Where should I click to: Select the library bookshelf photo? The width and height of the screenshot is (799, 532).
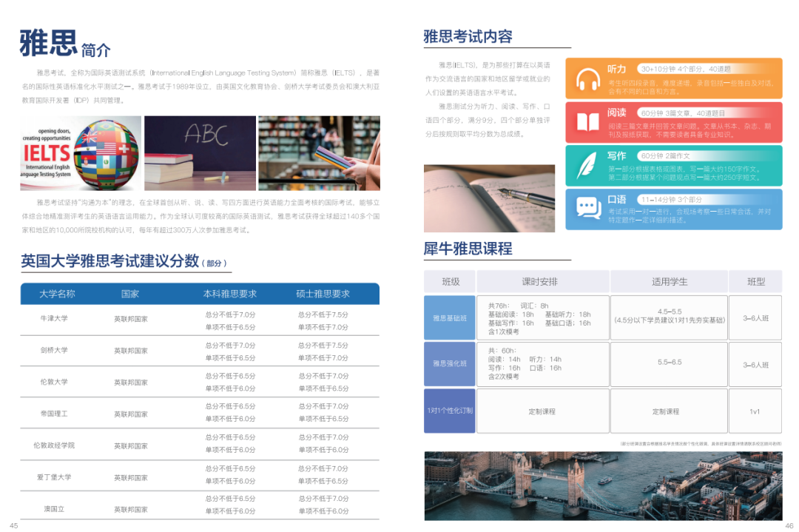coord(319,153)
